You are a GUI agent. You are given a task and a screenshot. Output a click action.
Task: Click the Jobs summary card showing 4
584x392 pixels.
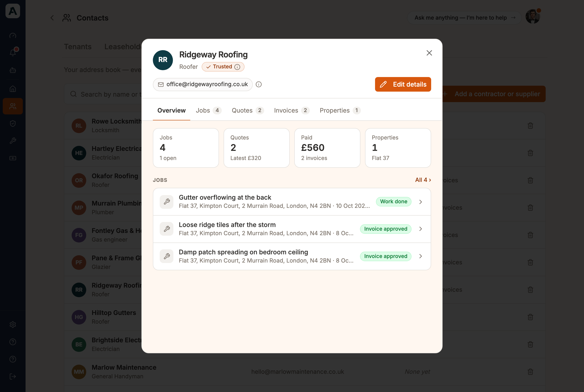(186, 148)
